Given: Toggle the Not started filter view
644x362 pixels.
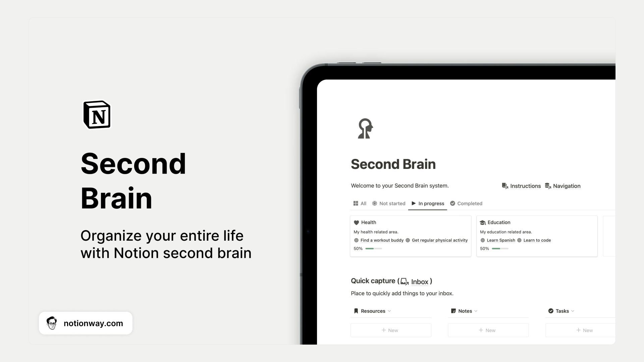Looking at the screenshot, I should [x=389, y=203].
